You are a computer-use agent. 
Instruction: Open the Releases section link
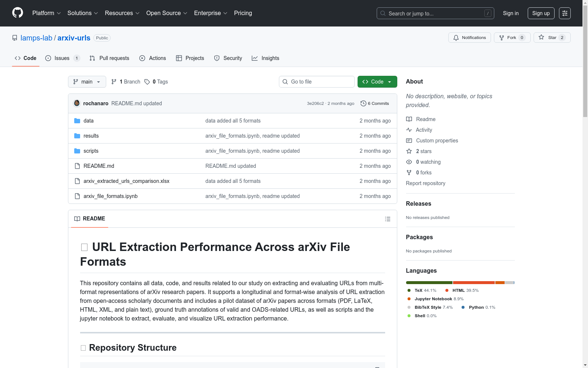click(x=419, y=204)
